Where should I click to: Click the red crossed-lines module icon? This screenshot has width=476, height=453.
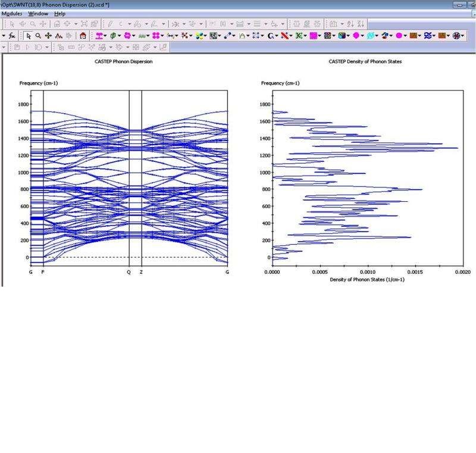285,36
